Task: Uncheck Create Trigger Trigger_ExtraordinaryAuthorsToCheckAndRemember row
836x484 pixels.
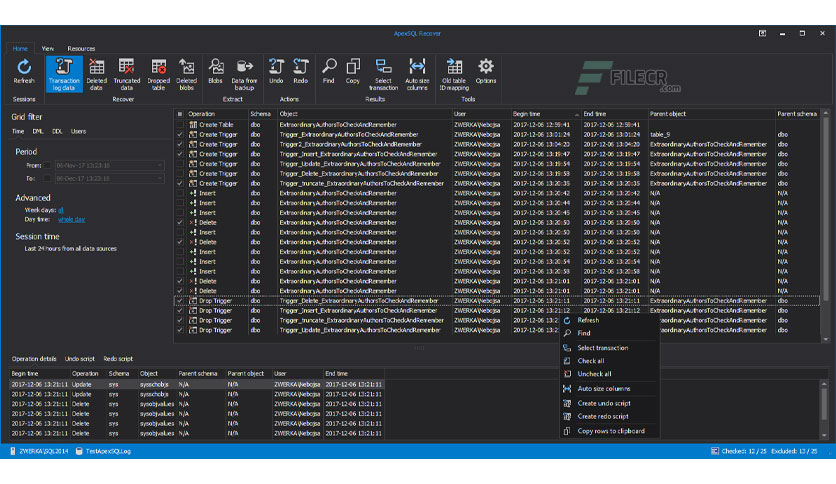Action: [x=180, y=134]
